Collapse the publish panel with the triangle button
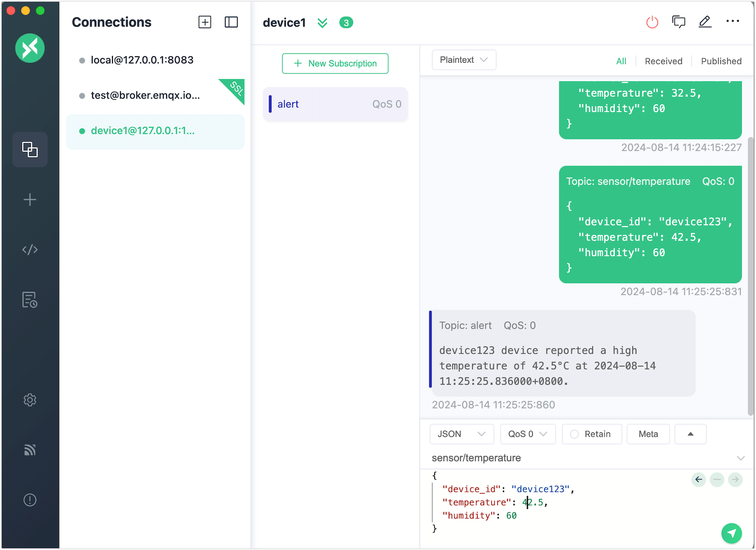 690,434
